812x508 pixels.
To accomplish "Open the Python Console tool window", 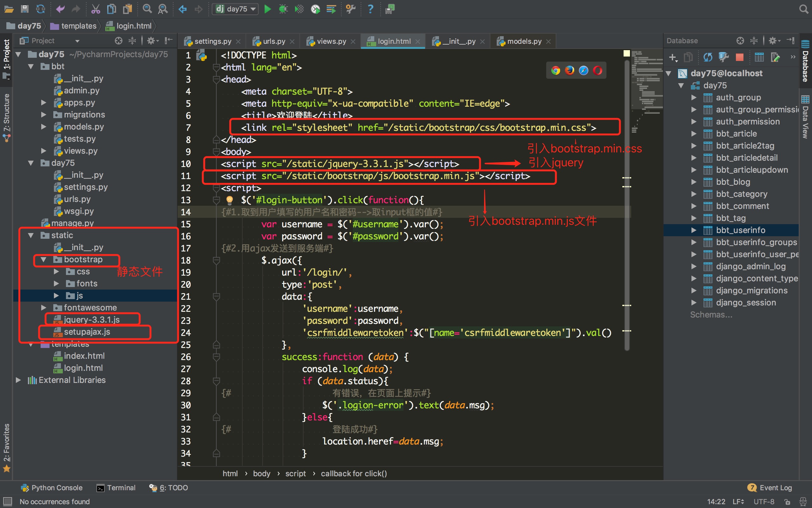I will tap(52, 487).
